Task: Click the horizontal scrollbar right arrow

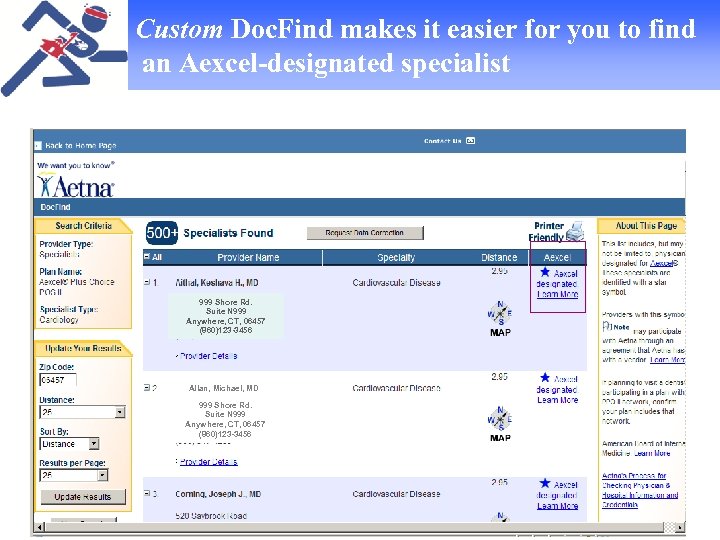Action: click(x=681, y=527)
